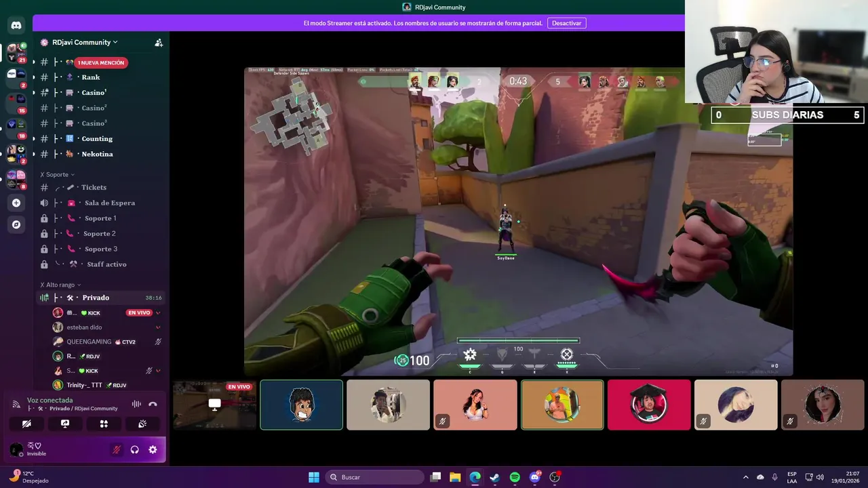Open the soundboard icon
This screenshot has width=868, height=488.
[142, 424]
